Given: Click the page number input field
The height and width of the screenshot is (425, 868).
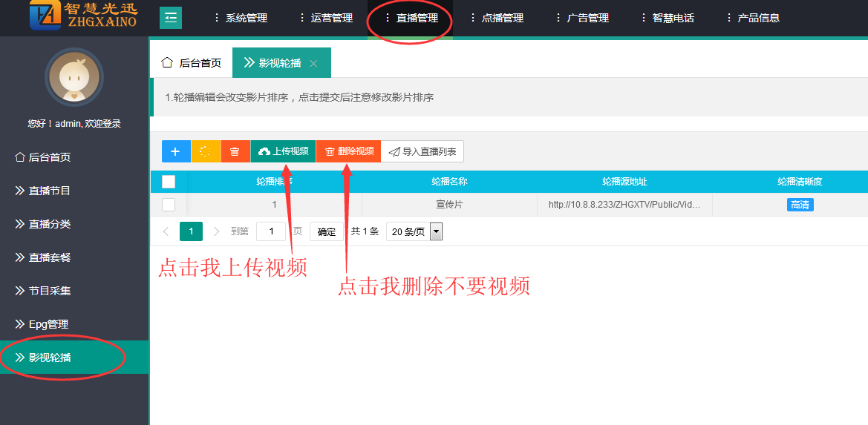Looking at the screenshot, I should (x=271, y=231).
